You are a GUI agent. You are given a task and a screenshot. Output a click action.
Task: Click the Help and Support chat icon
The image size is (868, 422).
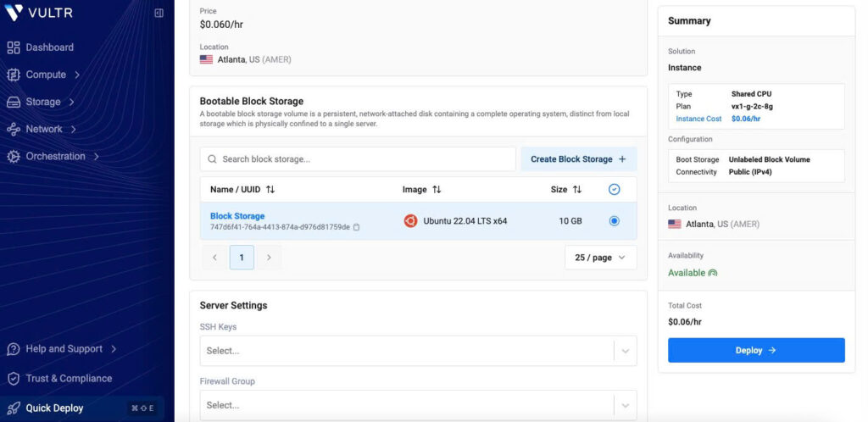pos(14,349)
